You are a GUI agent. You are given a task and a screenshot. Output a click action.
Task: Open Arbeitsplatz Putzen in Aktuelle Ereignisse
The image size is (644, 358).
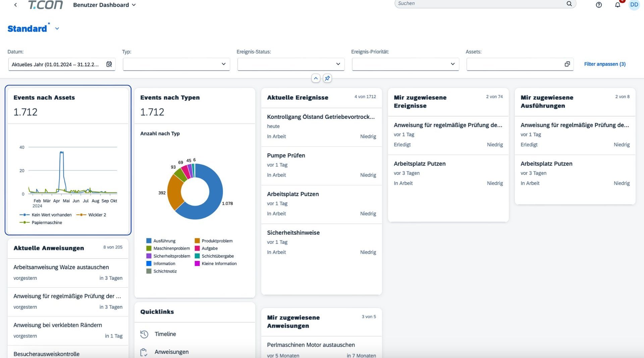(x=322, y=204)
